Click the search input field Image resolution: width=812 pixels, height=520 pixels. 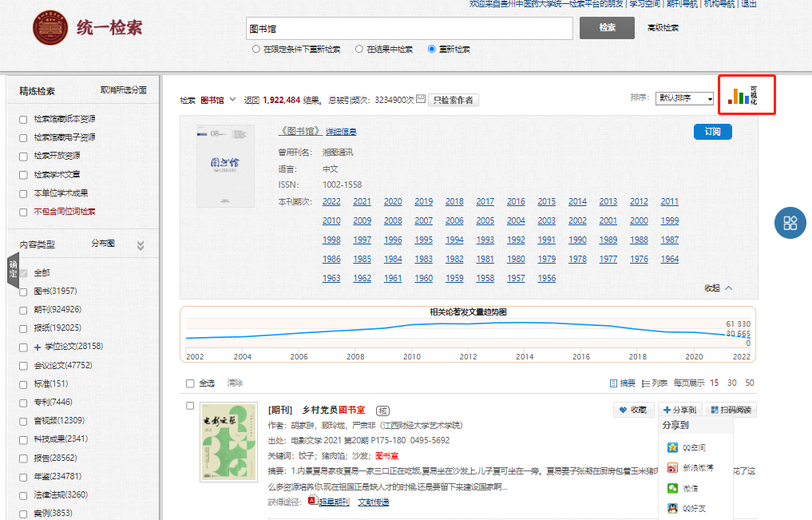(x=409, y=28)
